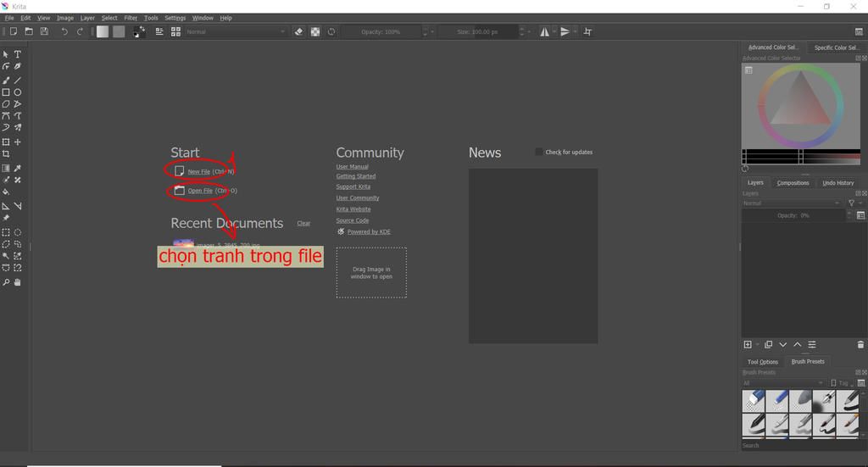The height and width of the screenshot is (467, 868).
Task: Select the Gradient tool
Action: pos(6,168)
